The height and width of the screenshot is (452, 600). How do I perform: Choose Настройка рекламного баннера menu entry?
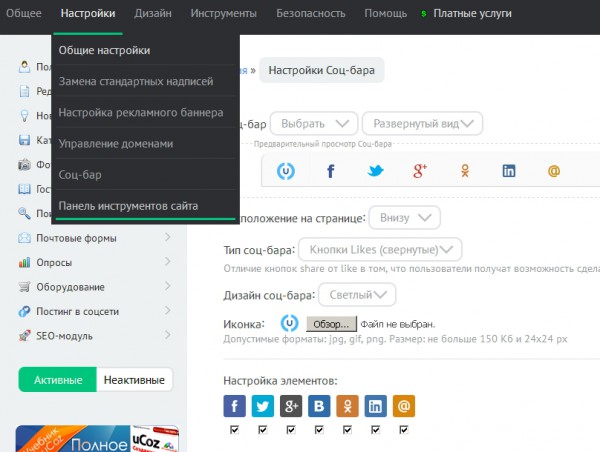pos(145,113)
